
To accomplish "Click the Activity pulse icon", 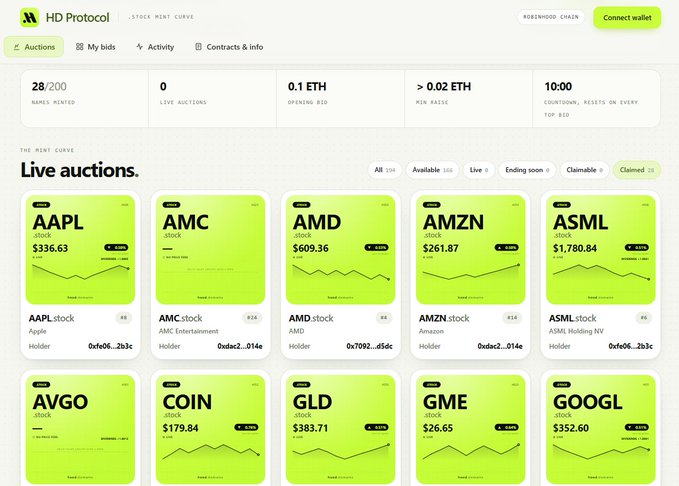I will point(139,46).
